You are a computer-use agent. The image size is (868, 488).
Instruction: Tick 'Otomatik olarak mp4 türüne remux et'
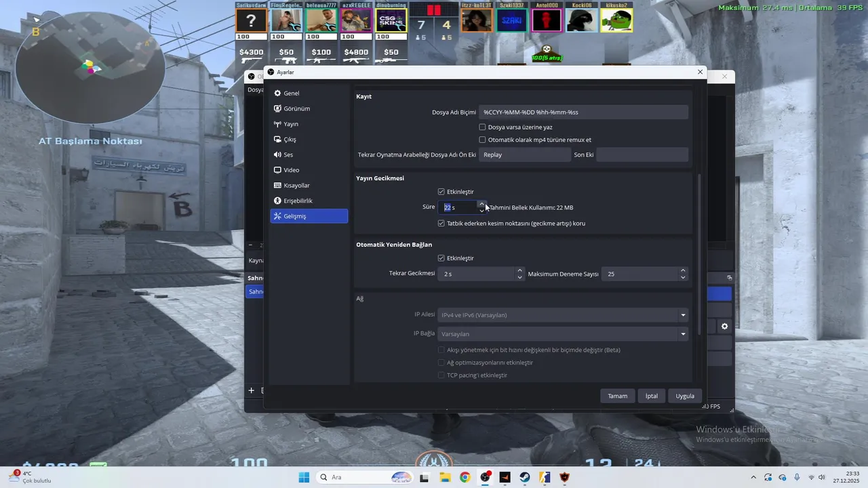(482, 140)
